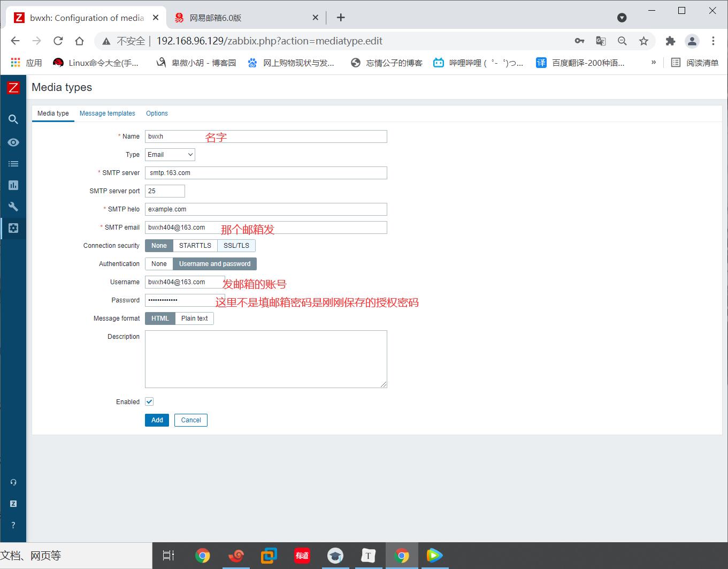Click the SMTP server port field
The image size is (728, 569).
165,191
